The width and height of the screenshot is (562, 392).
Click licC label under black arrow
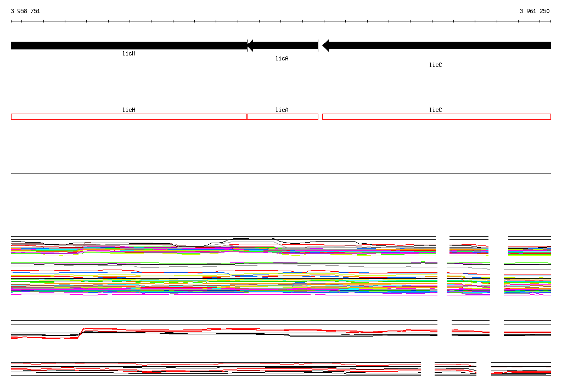pyautogui.click(x=435, y=65)
